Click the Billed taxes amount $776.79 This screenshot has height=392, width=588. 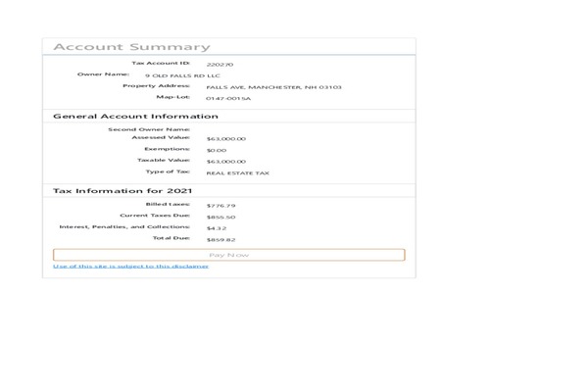tap(220, 206)
